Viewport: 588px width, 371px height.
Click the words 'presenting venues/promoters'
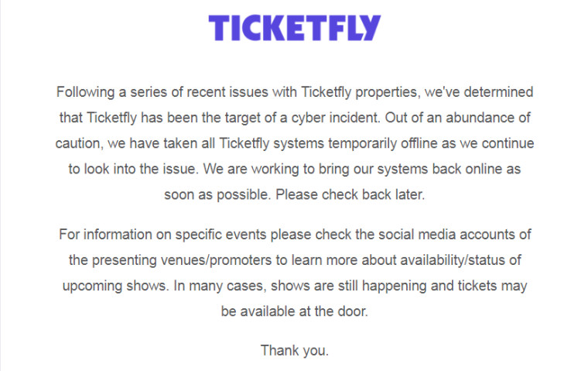(x=182, y=260)
